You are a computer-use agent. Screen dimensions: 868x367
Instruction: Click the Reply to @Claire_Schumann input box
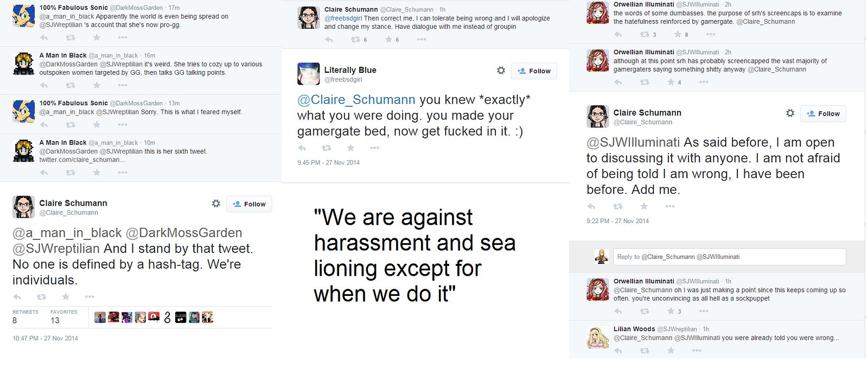coord(730,257)
